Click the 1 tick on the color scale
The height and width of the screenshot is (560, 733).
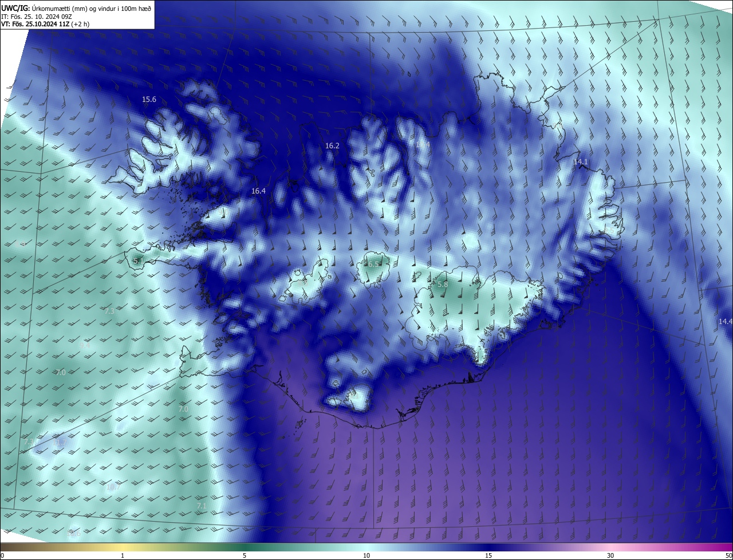tap(123, 556)
